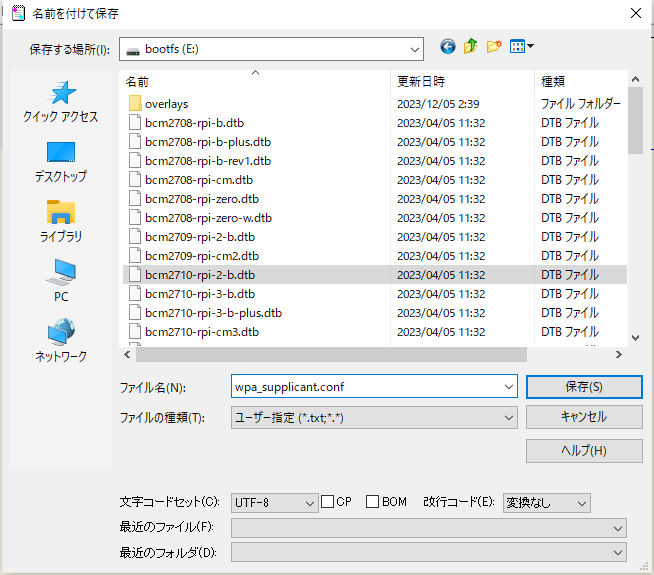Toggle the BOM checkbox
Viewport: 654px width, 575px height.
click(372, 502)
